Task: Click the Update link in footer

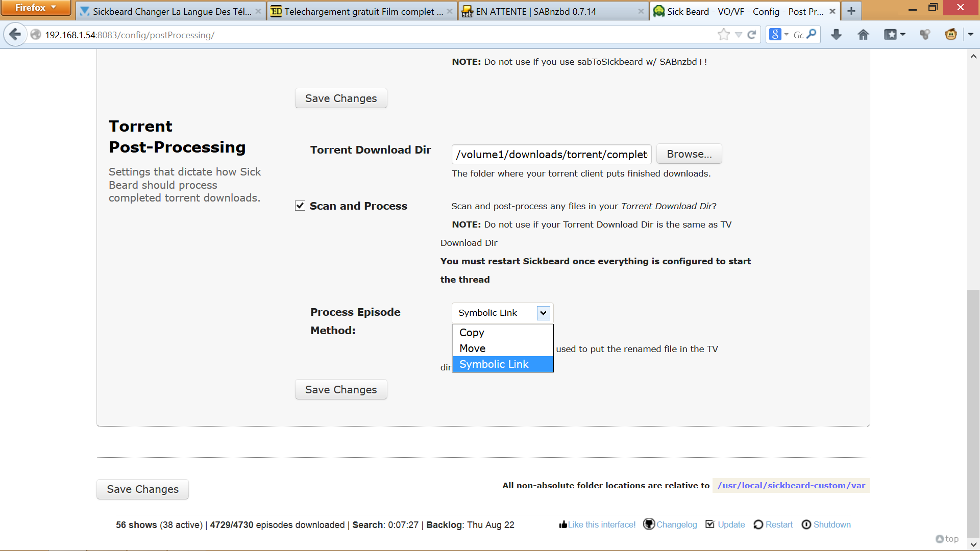Action: pyautogui.click(x=731, y=524)
